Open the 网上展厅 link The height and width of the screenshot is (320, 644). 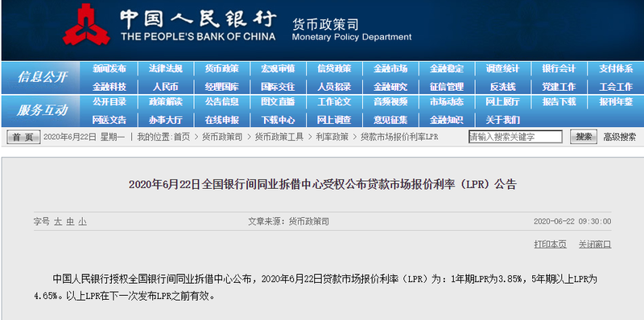pyautogui.click(x=502, y=102)
